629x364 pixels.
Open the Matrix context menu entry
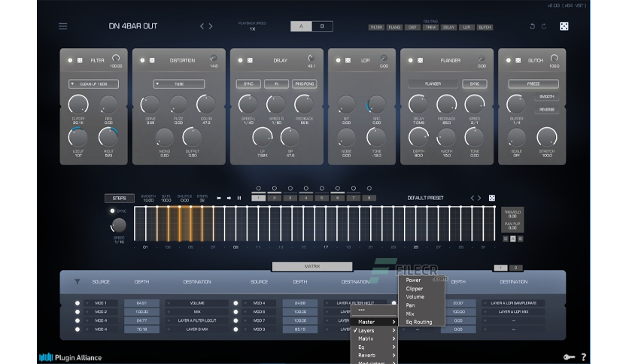pyautogui.click(x=374, y=338)
